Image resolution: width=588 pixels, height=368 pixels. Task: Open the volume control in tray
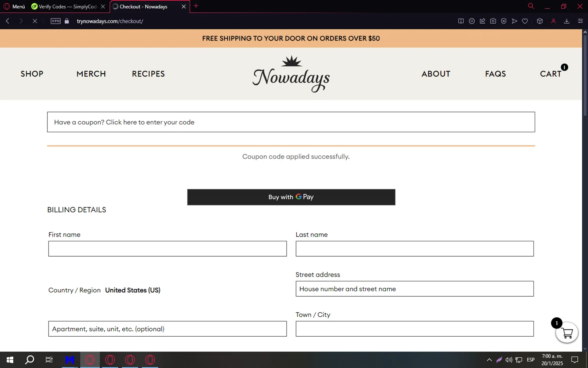click(509, 360)
